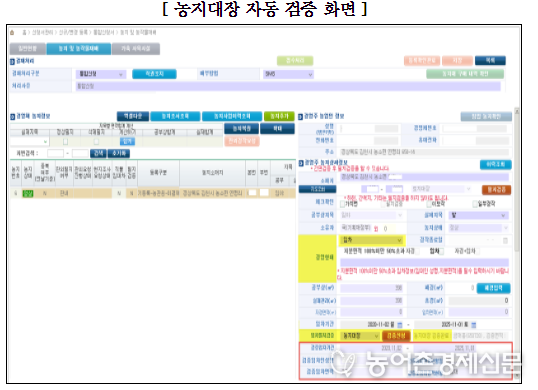Image resolution: width=538 pixels, height=390 pixels.
Task: Click the section marker icon beside 결재처리
Action: coord(12,61)
